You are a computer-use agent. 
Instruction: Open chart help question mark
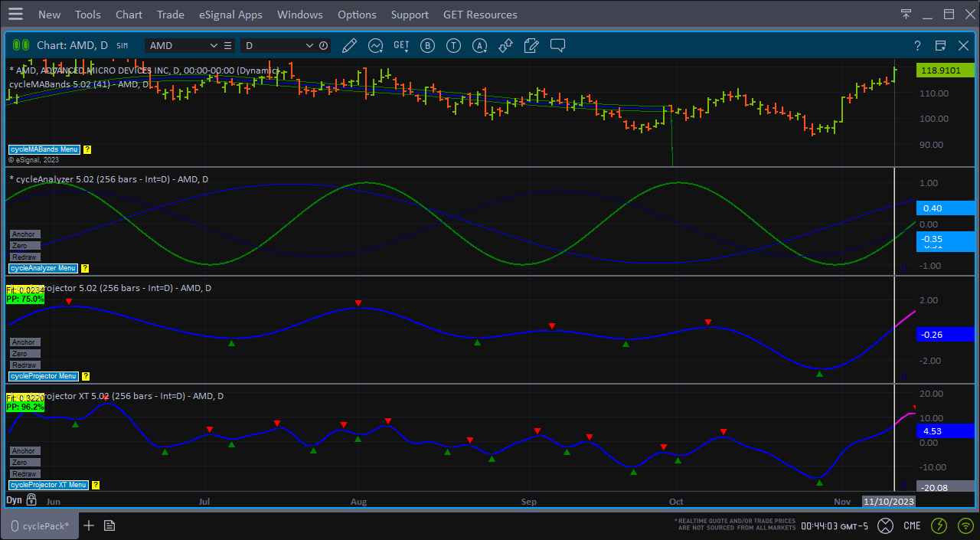click(917, 46)
